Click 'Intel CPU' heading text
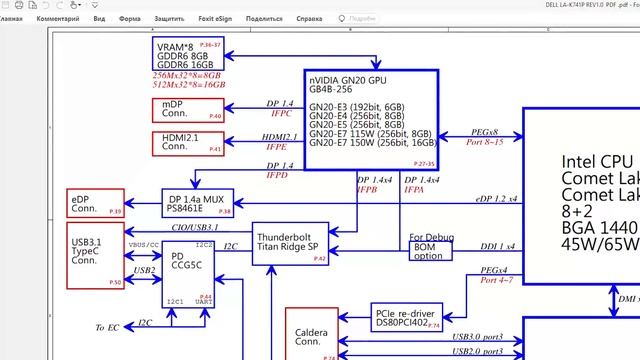This screenshot has width=640, height=360. pyautogui.click(x=597, y=162)
